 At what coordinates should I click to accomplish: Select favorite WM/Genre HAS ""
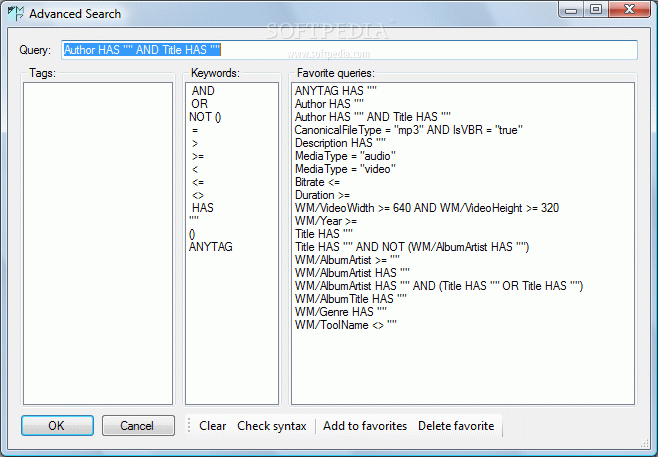click(340, 312)
